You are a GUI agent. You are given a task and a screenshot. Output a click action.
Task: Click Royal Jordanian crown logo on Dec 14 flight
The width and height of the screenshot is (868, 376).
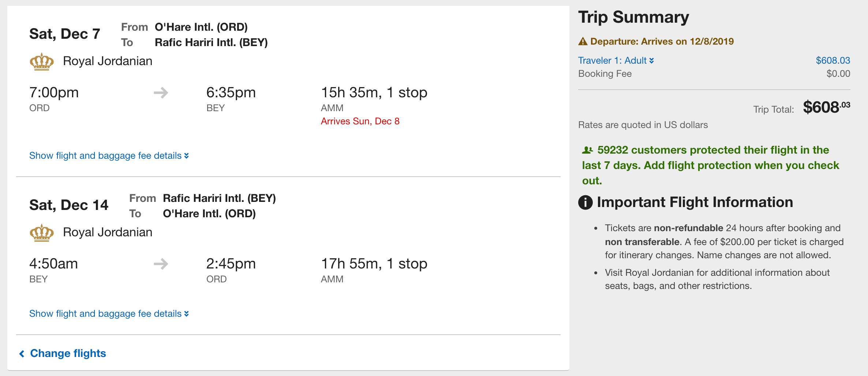point(42,233)
